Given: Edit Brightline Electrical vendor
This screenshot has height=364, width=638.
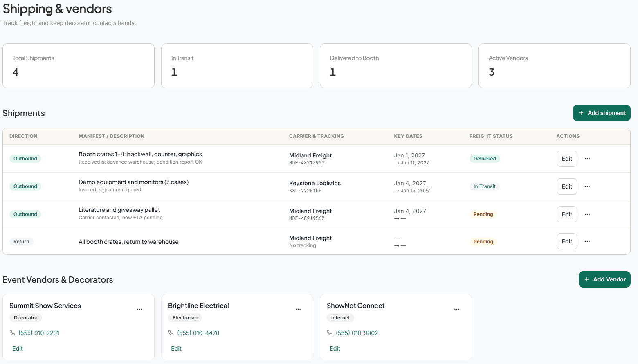Looking at the screenshot, I should pos(176,348).
